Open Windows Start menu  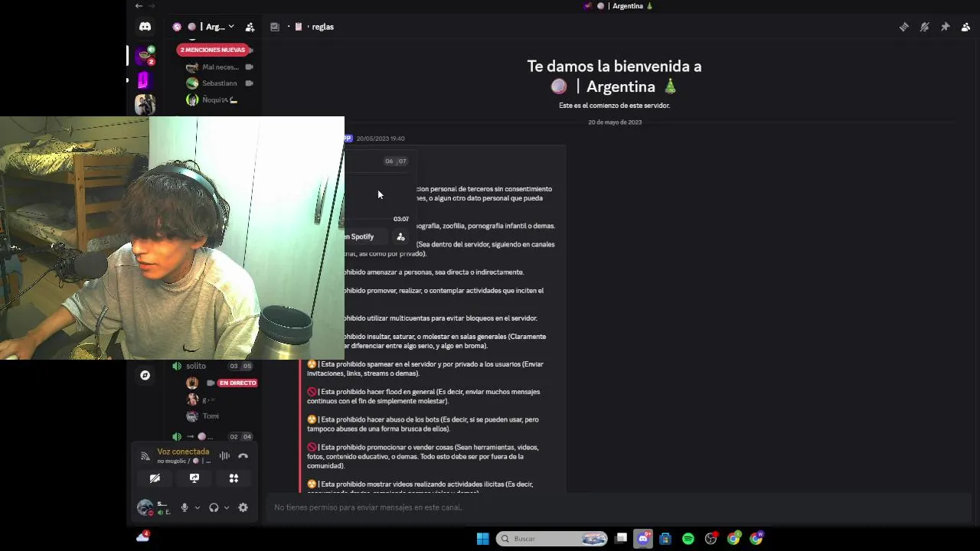click(482, 539)
